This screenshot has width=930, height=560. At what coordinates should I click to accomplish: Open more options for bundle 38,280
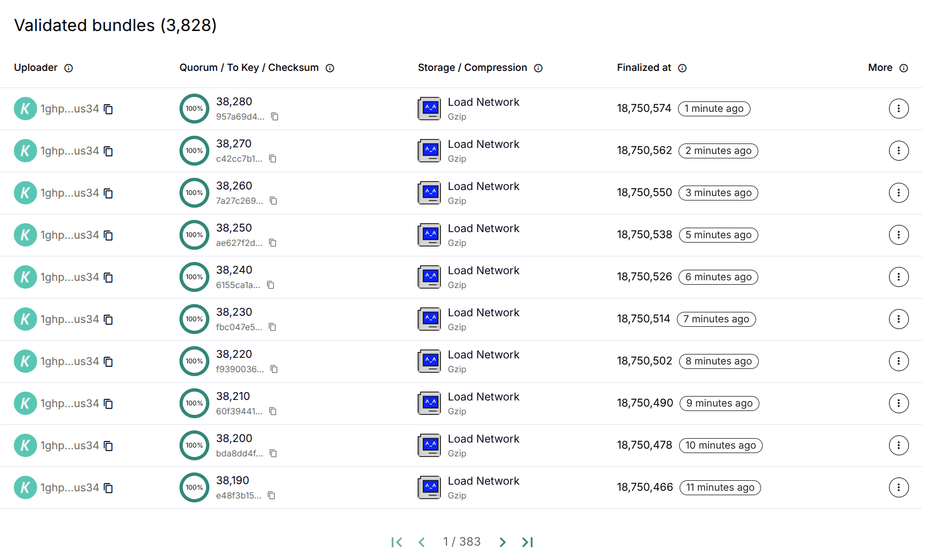(898, 109)
